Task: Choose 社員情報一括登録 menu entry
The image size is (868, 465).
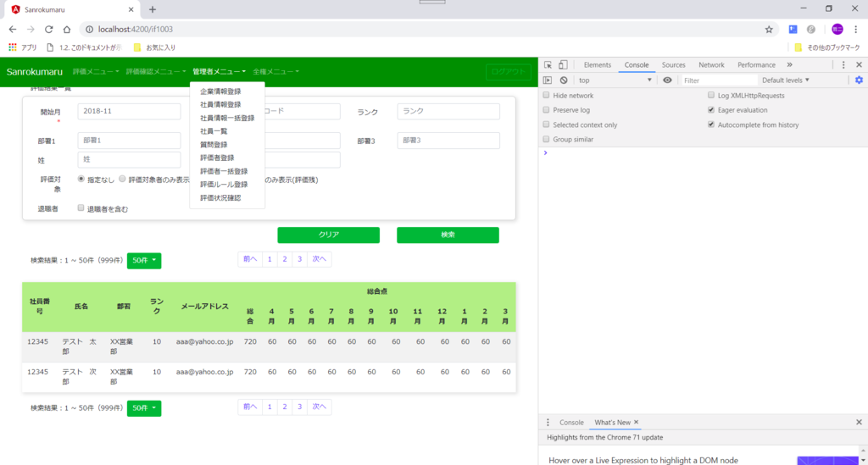Action: click(227, 118)
